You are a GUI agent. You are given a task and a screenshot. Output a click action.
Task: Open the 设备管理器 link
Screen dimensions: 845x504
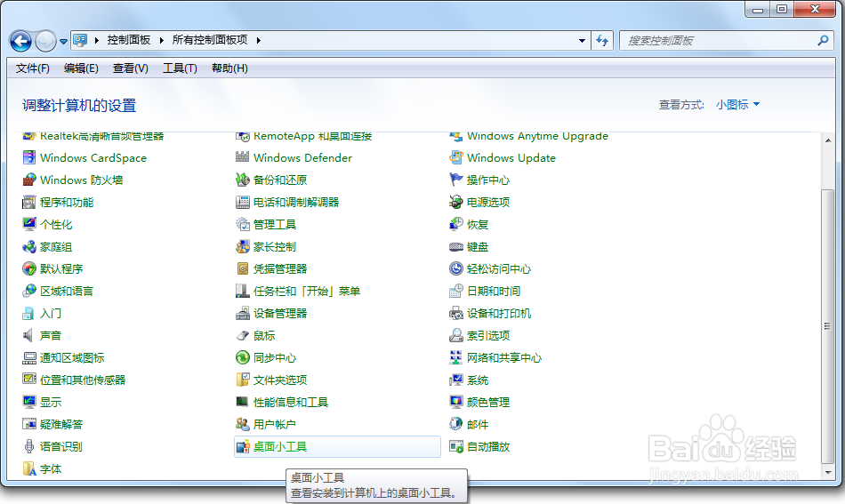(280, 314)
